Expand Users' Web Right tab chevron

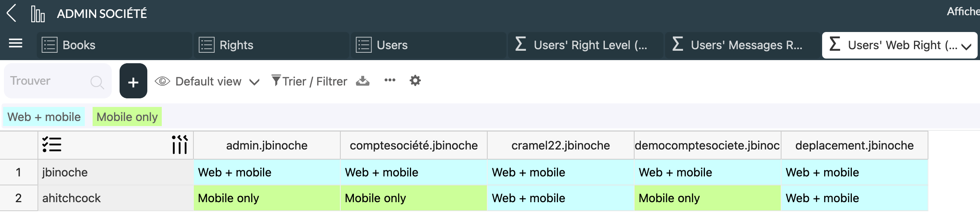[966, 46]
